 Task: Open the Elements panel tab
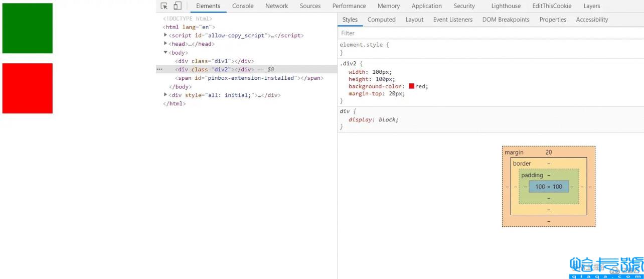pos(208,6)
